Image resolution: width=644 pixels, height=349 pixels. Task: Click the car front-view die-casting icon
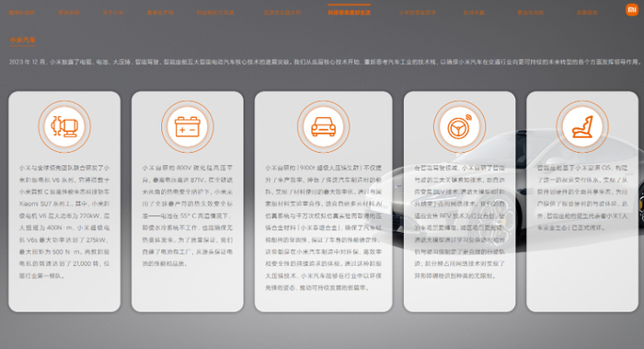click(323, 126)
